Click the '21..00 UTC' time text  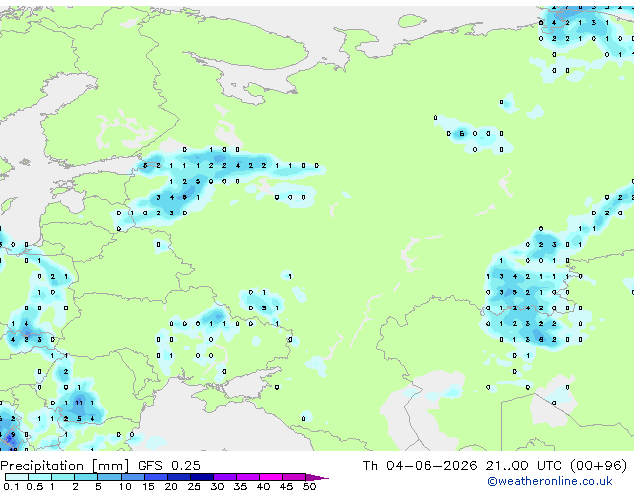[x=524, y=466]
